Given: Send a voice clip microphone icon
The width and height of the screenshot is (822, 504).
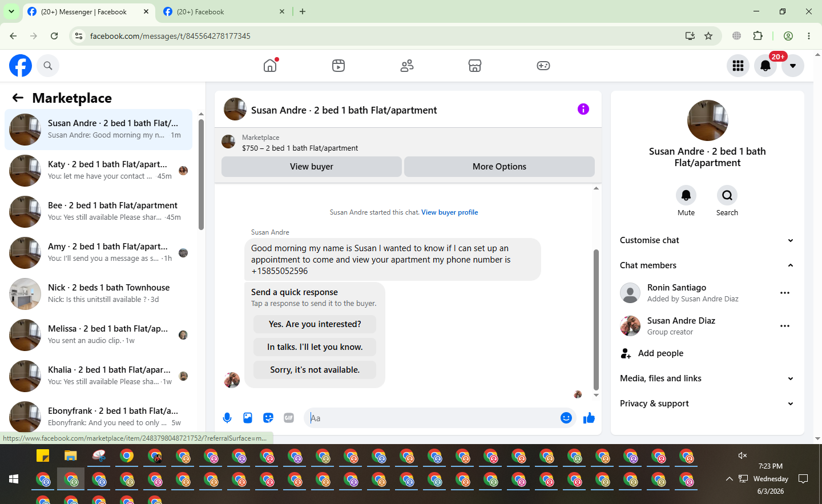Looking at the screenshot, I should [227, 418].
